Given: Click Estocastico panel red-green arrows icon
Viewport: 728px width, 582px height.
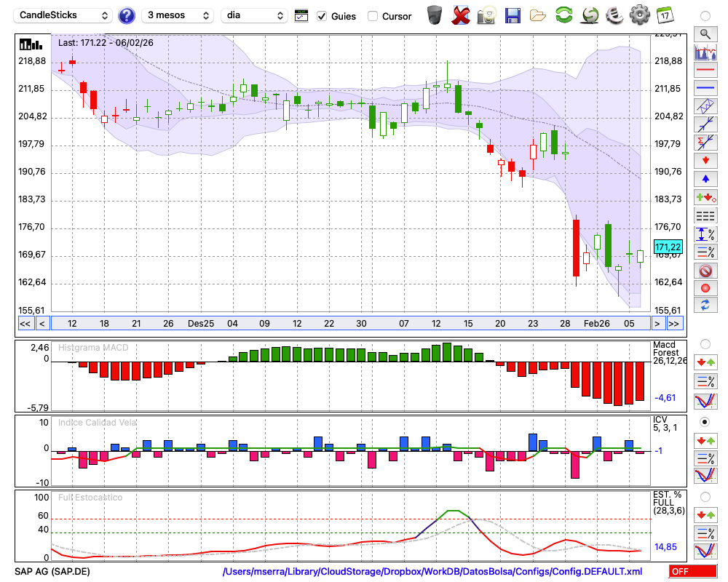Looking at the screenshot, I should pyautogui.click(x=705, y=515).
